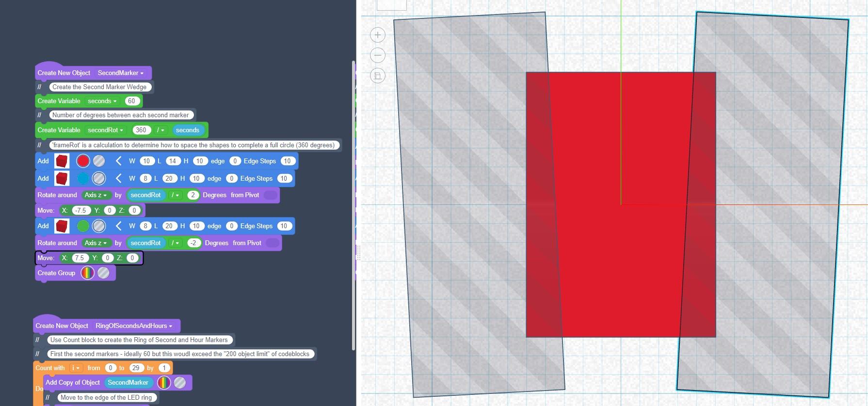Open operator dropdown before value -2
Image resolution: width=868 pixels, height=406 pixels.
pyautogui.click(x=175, y=243)
